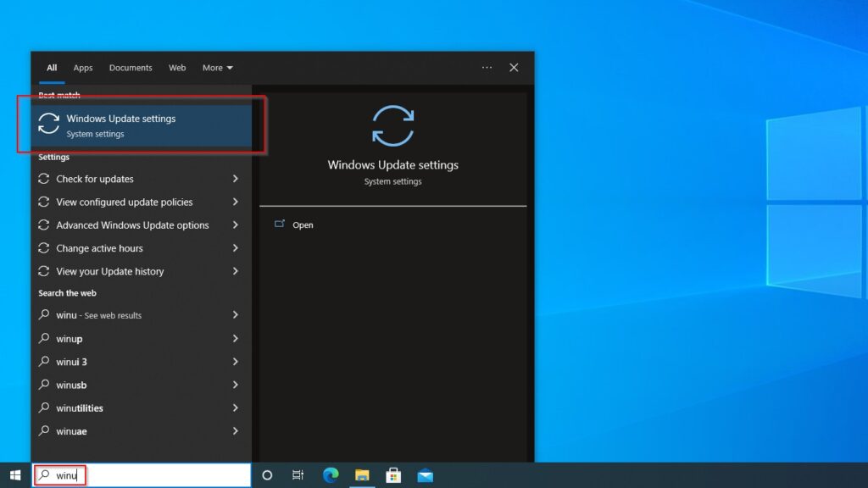Open the More search filter menu
Image resolution: width=868 pixels, height=488 pixels.
217,68
